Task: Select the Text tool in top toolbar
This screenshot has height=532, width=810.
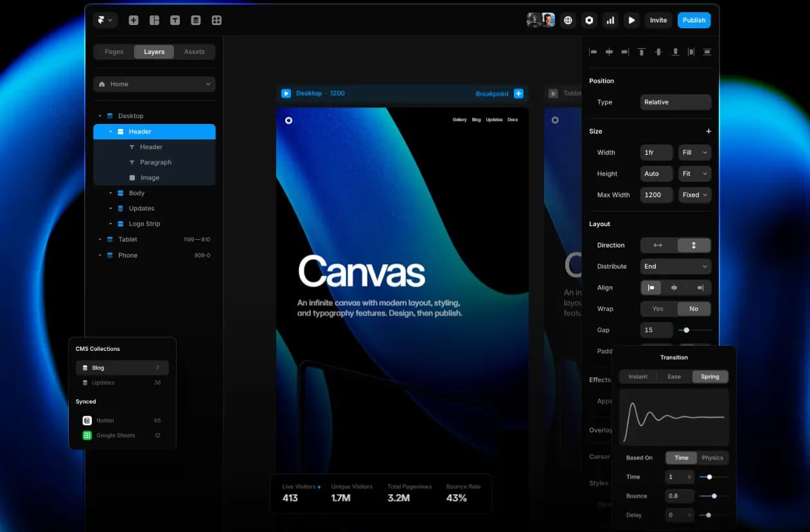Action: click(x=175, y=21)
